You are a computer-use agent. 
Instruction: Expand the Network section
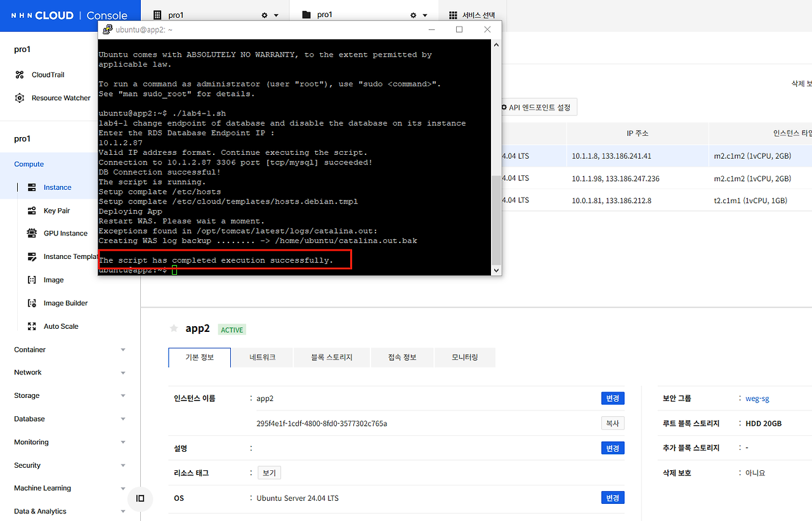pos(70,373)
